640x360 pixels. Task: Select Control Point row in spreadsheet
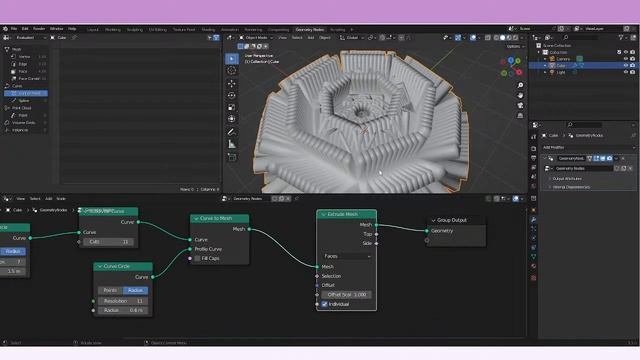[26, 93]
